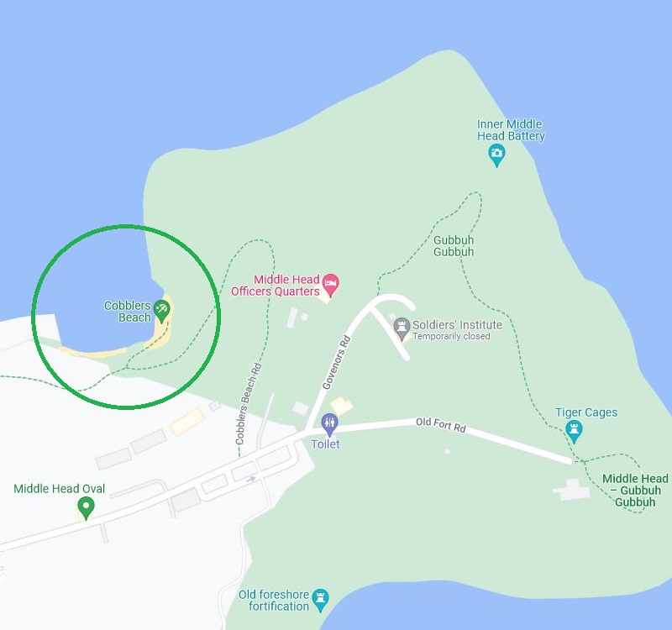This screenshot has width=672, height=630.
Task: Click the Cobblers Beach label text
Action: 128,312
